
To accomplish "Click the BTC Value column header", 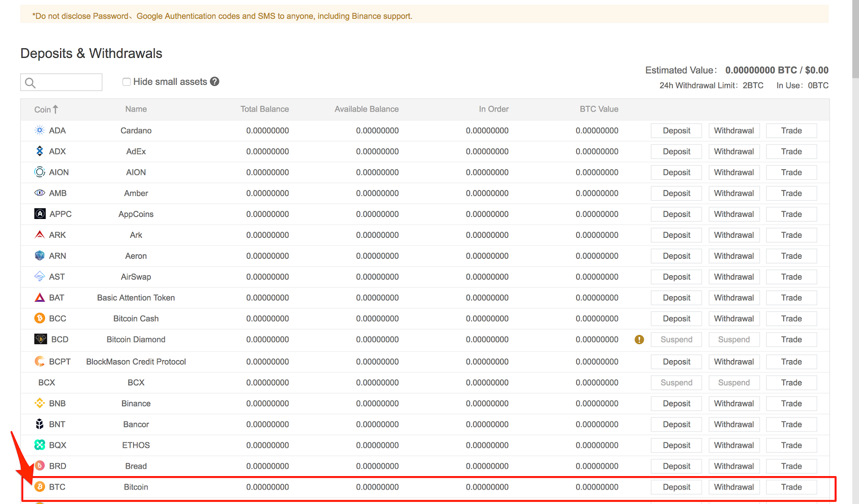I will click(599, 109).
